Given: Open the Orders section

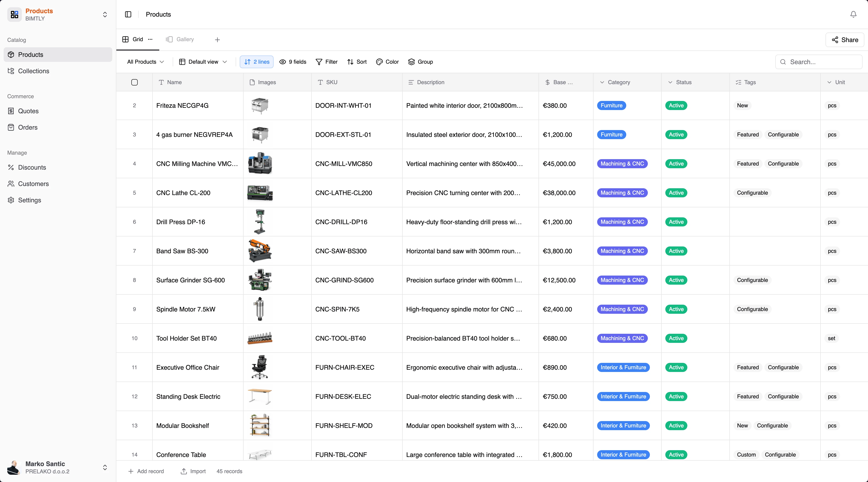Looking at the screenshot, I should pos(27,127).
